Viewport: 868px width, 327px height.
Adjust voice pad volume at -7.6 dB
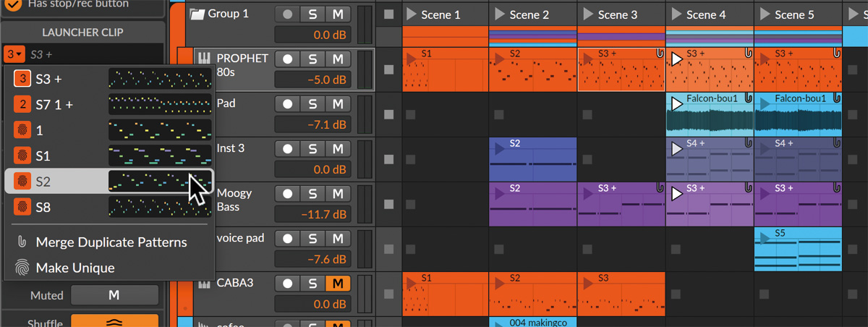tap(313, 260)
